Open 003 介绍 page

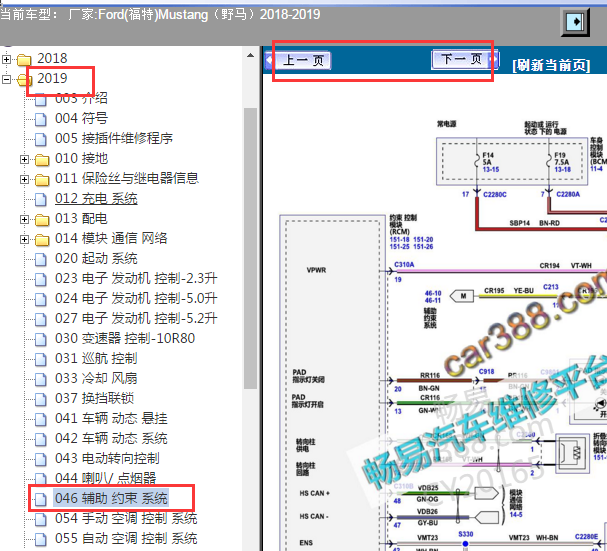81,98
